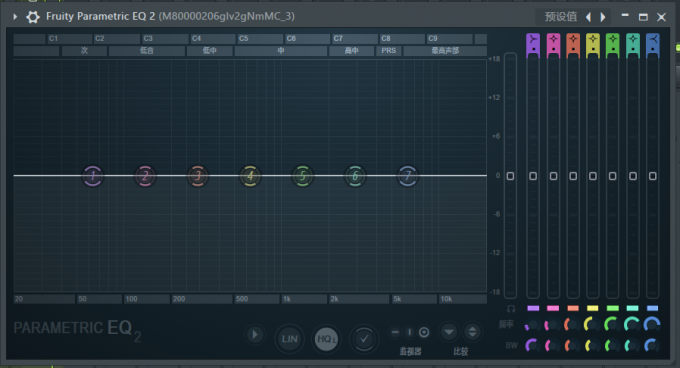Screen dimensions: 680x368
Task: Click the teal band 6 frequency knob
Action: click(632, 324)
